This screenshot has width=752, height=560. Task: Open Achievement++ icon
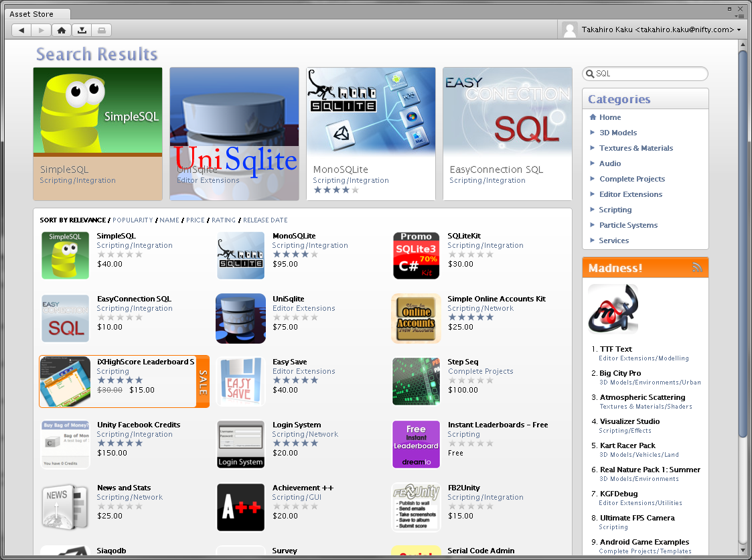(241, 507)
